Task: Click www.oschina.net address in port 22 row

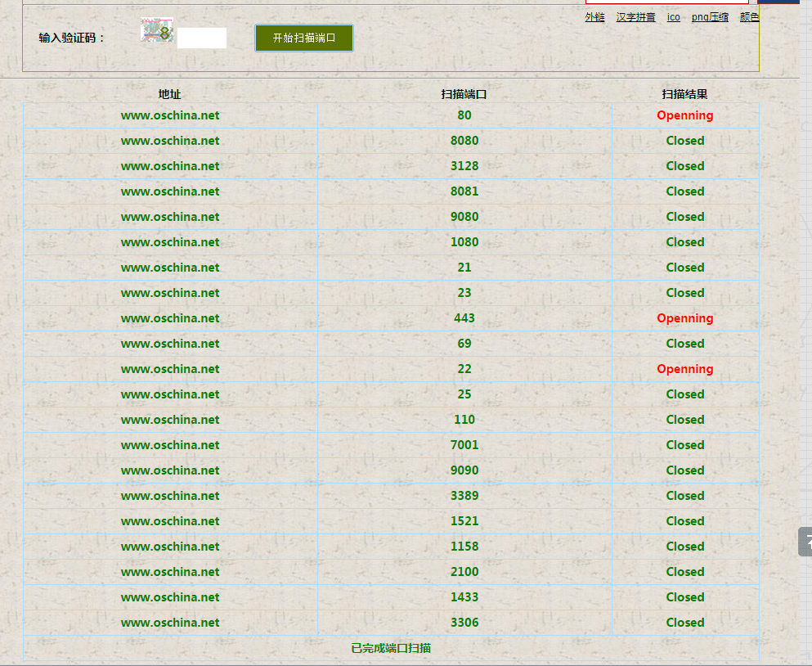Action: pyautogui.click(x=170, y=370)
